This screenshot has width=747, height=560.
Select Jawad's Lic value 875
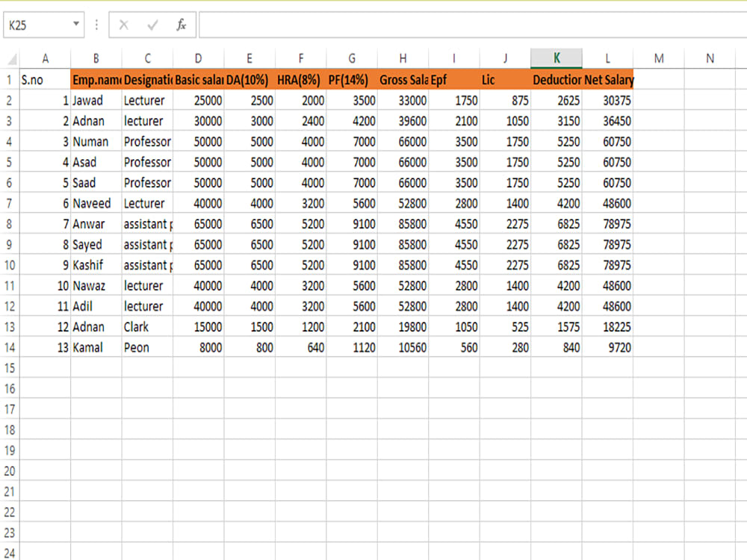(505, 101)
